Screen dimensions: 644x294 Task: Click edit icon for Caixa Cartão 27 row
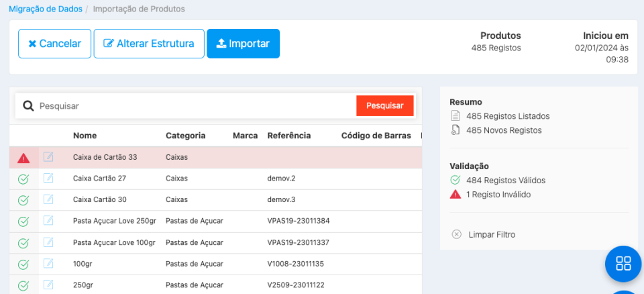tap(48, 179)
